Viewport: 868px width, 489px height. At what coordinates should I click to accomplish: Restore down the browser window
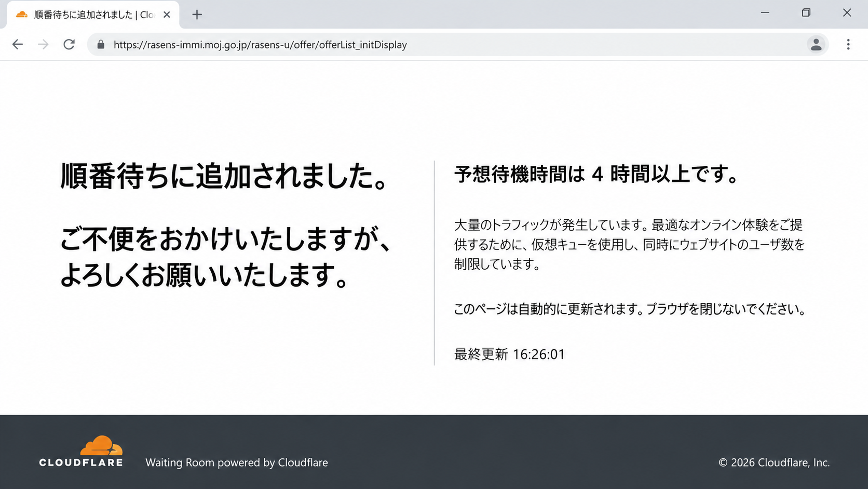pos(806,12)
